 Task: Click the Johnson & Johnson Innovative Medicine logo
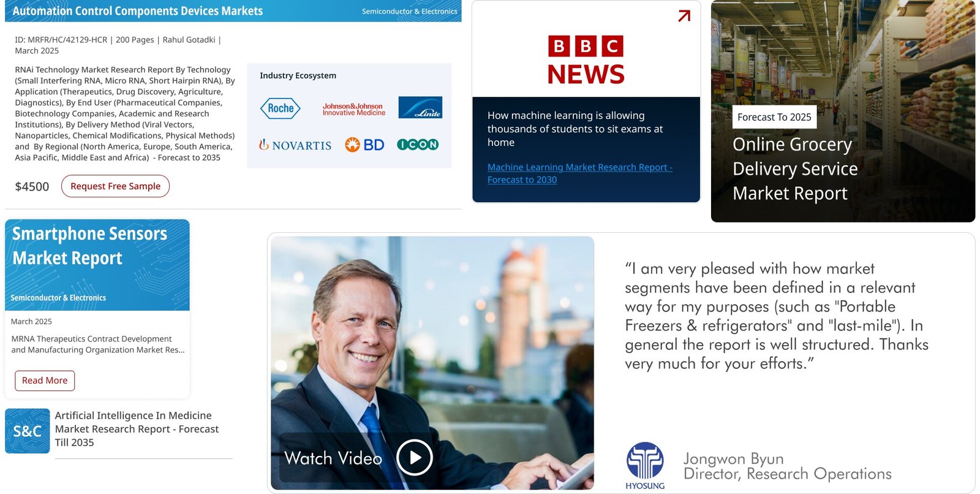click(353, 109)
